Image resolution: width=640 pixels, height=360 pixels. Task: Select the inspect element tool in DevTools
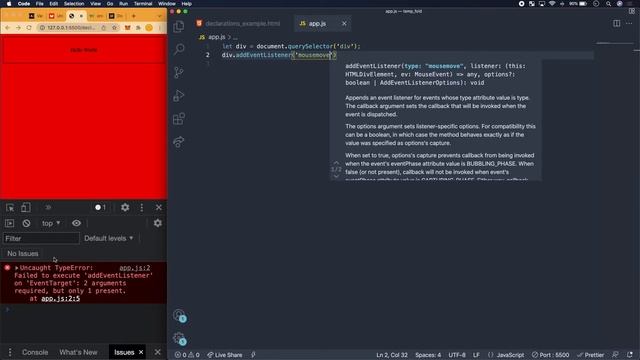[x=10, y=207]
